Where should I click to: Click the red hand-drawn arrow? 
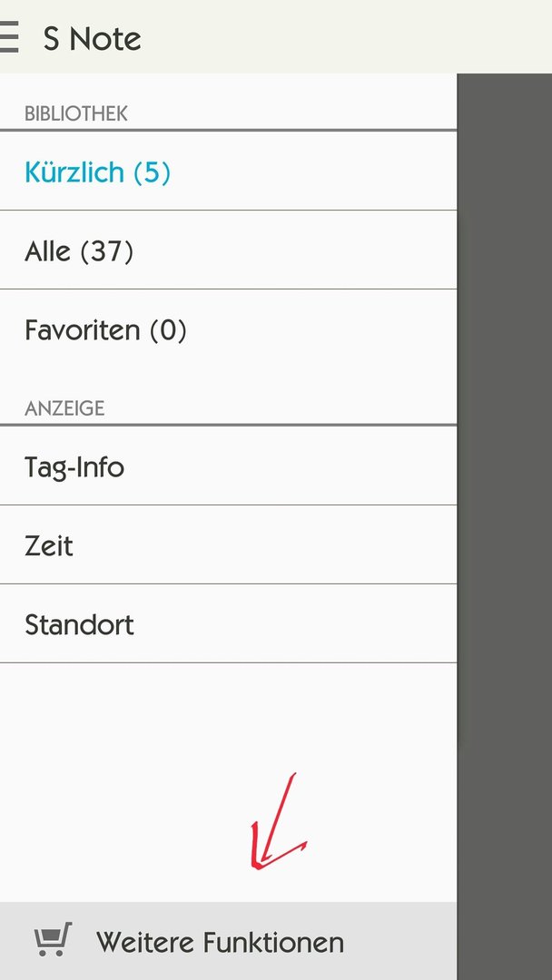(278, 821)
